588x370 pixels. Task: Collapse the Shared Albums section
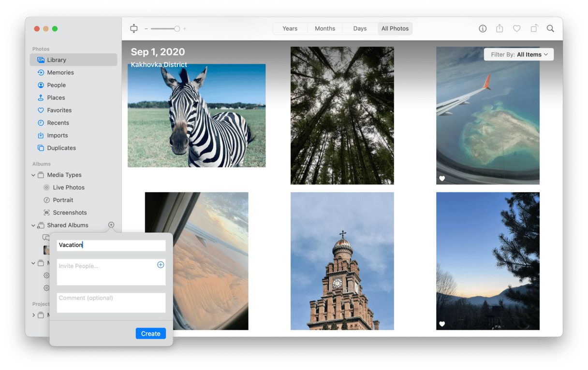pyautogui.click(x=33, y=225)
